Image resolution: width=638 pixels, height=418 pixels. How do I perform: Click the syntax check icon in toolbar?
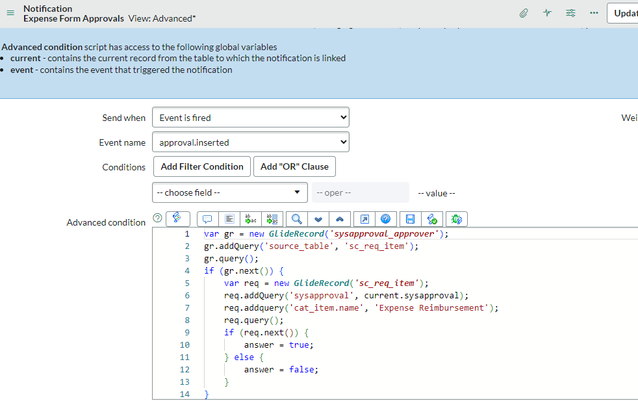pos(432,219)
